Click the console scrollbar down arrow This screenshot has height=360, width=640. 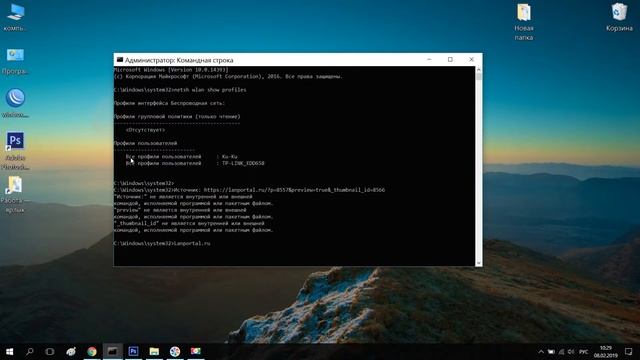pos(478,263)
